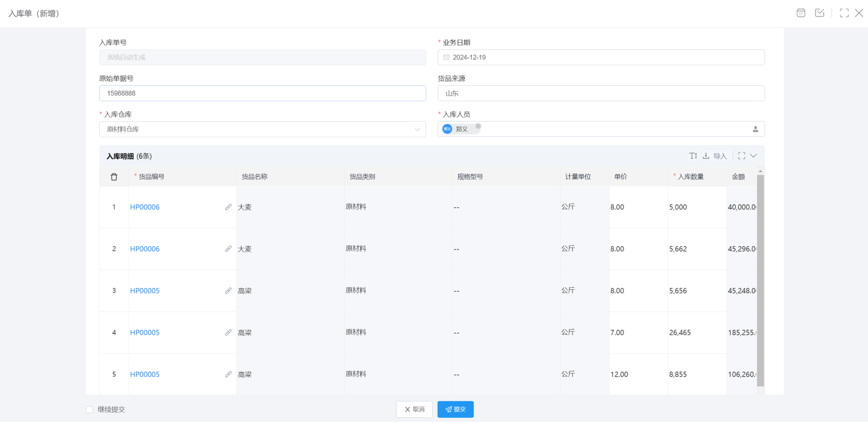The height and width of the screenshot is (422, 868).
Task: Remove 郑义 from 入库人员
Action: click(x=478, y=126)
